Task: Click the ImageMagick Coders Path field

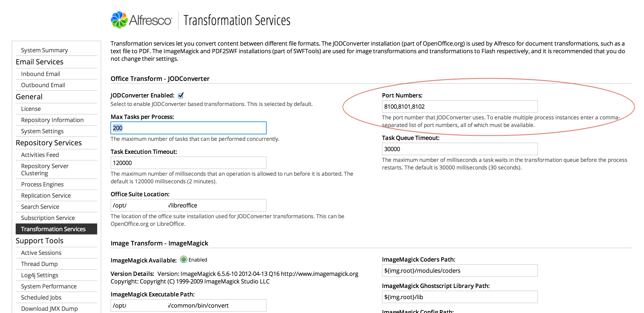Action: click(460, 271)
